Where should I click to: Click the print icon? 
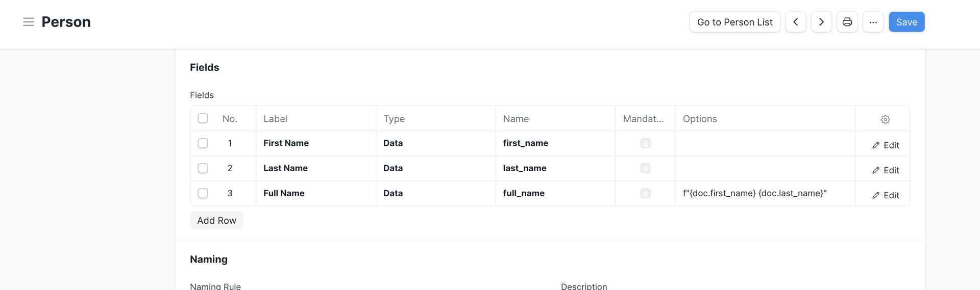[847, 22]
